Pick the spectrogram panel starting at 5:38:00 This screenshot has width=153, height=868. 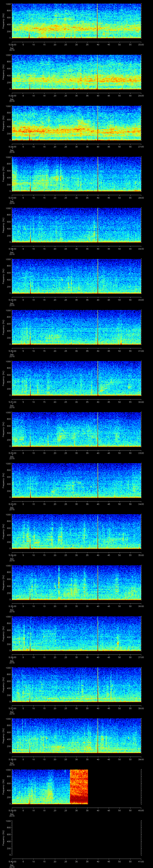click(76, 736)
